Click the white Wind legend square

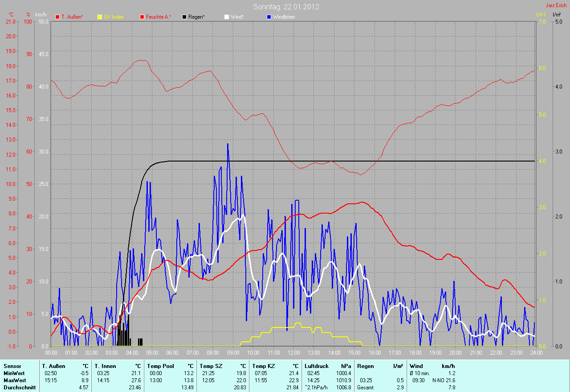(x=227, y=17)
